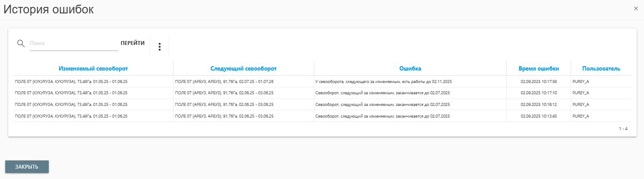The width and height of the screenshot is (644, 179).
Task: Close the dialog with the X icon
Action: tap(635, 8)
